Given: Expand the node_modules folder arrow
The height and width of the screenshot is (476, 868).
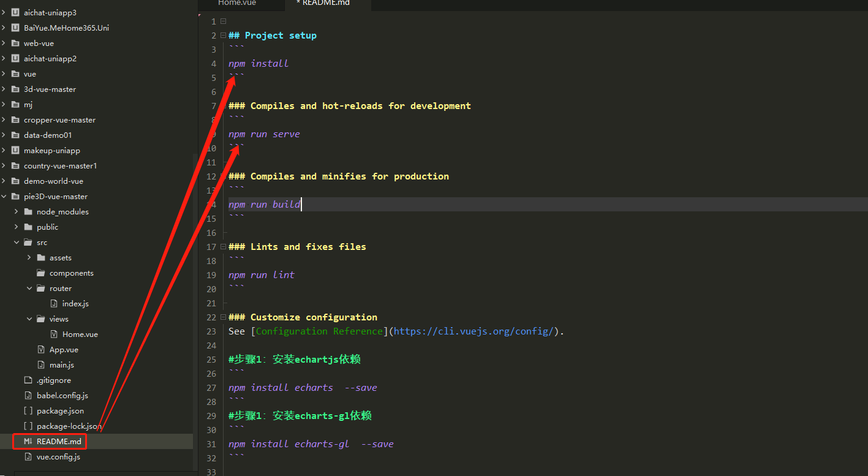Looking at the screenshot, I should tap(16, 211).
